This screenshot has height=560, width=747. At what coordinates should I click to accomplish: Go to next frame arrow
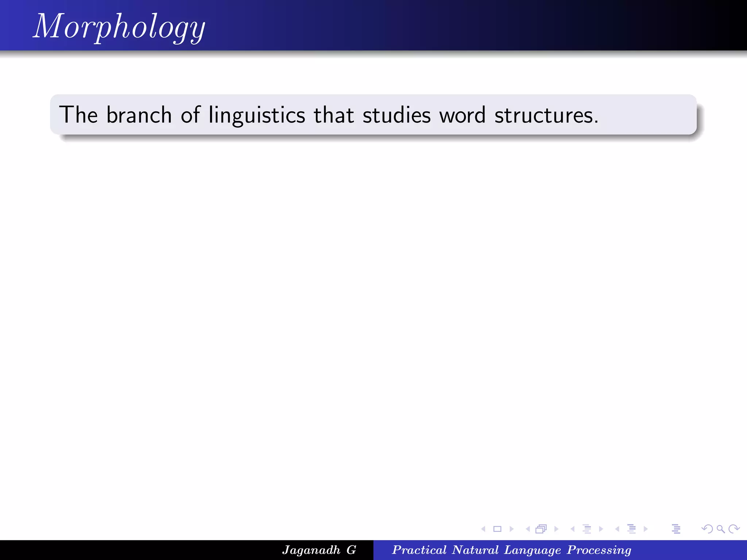[556, 529]
